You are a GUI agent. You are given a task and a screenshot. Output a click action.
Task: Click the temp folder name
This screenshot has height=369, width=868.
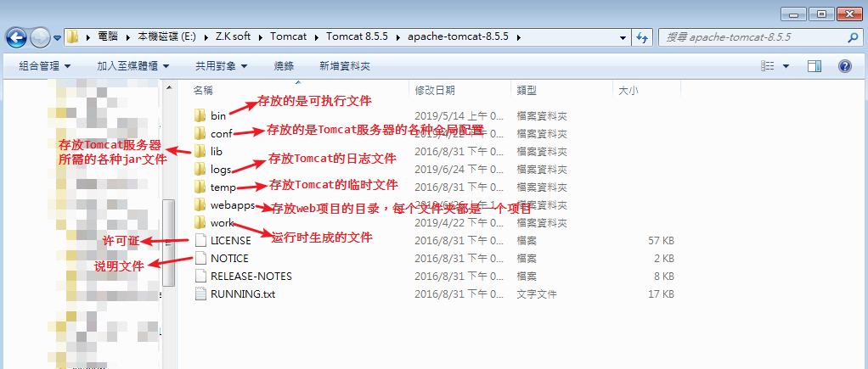223,187
